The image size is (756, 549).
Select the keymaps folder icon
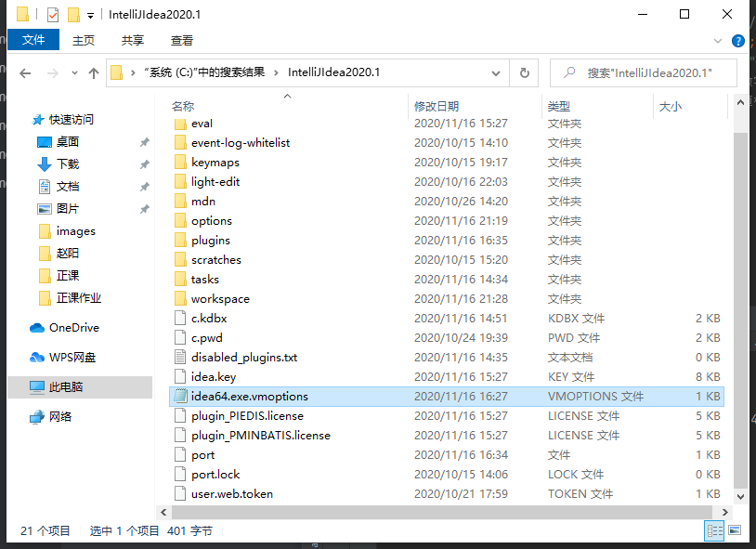click(180, 162)
